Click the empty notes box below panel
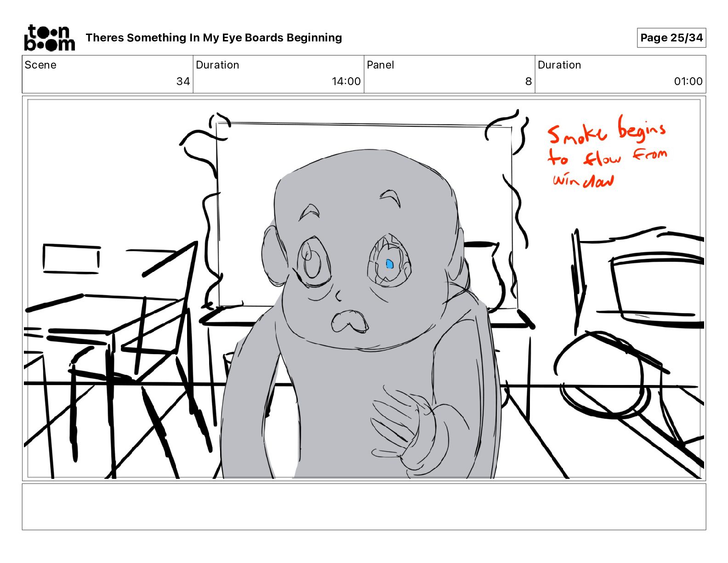The image size is (728, 563). click(364, 506)
